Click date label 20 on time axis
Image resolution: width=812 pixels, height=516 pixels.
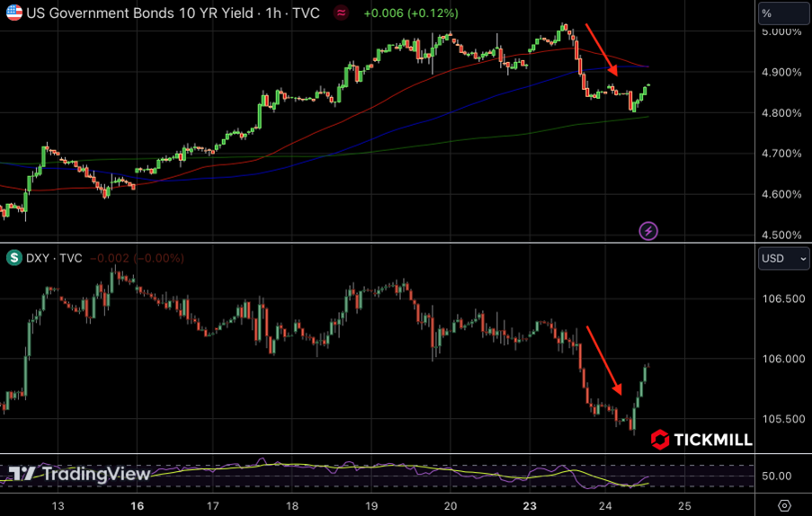click(x=450, y=505)
